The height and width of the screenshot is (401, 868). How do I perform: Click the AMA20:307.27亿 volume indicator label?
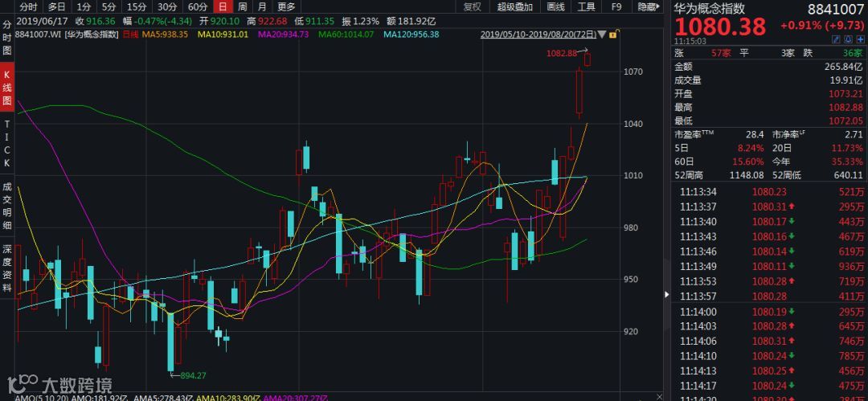pos(295,398)
